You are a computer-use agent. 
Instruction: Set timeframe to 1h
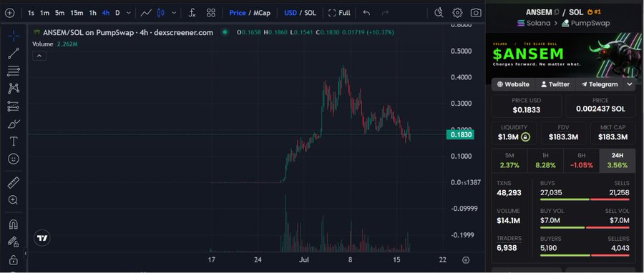93,13
